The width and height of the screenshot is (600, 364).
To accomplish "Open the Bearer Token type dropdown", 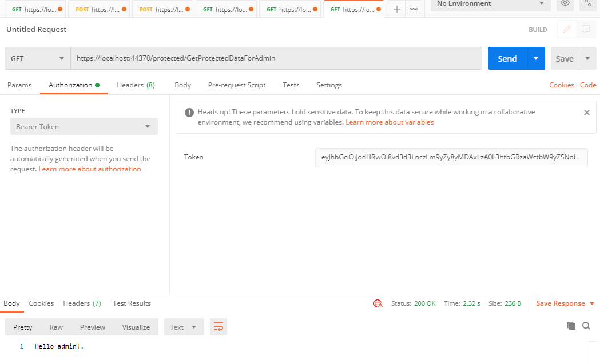I will coord(84,126).
